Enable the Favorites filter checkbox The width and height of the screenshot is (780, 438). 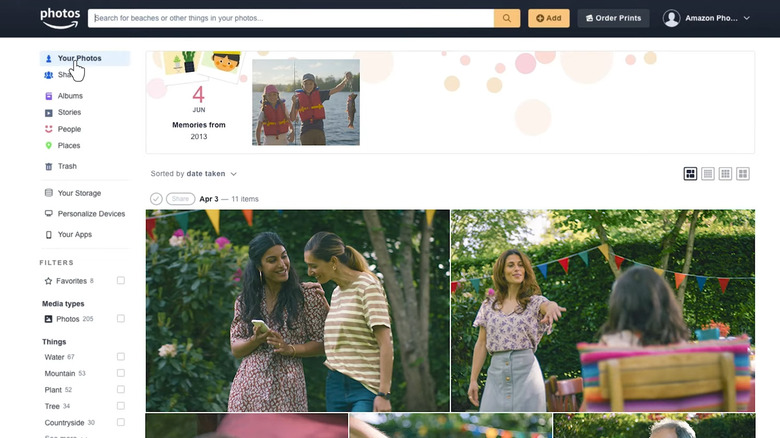point(121,281)
